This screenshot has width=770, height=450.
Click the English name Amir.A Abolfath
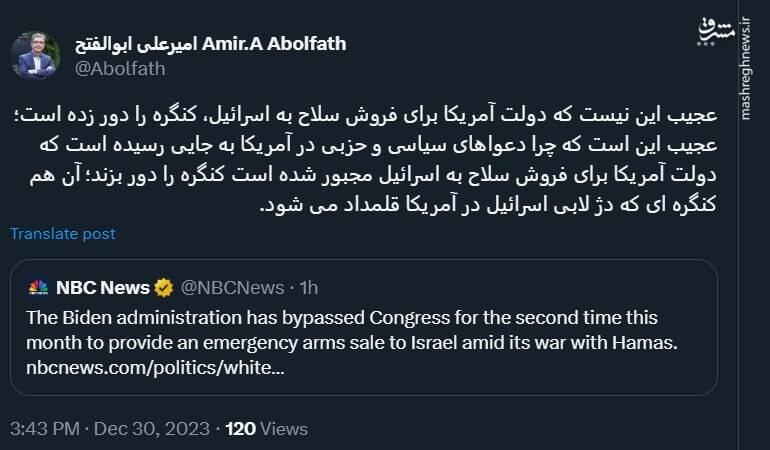(x=274, y=43)
